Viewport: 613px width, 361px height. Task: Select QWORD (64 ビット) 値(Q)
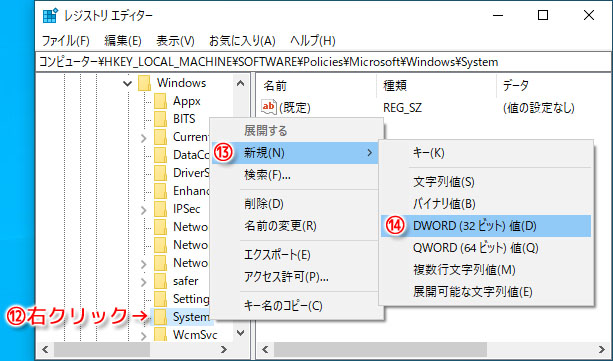click(486, 248)
